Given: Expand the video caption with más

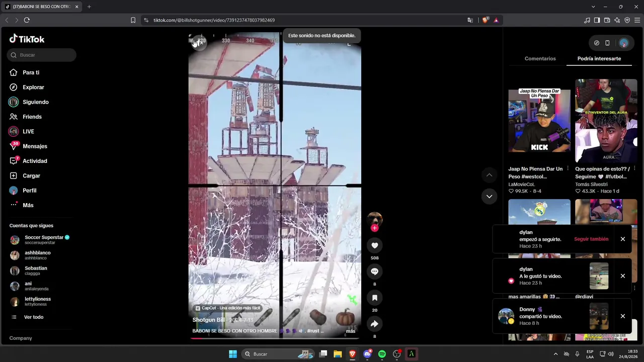Looking at the screenshot, I should 351,331.
